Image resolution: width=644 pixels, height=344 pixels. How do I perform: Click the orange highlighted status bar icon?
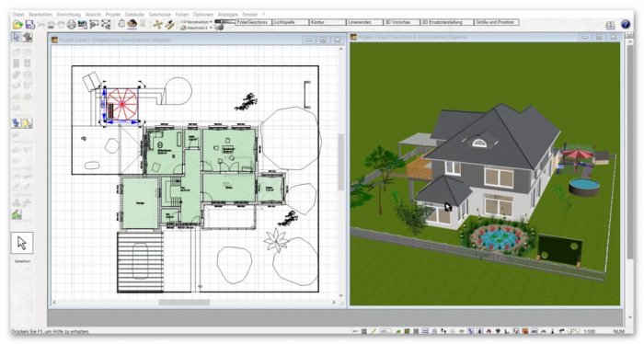(x=524, y=331)
